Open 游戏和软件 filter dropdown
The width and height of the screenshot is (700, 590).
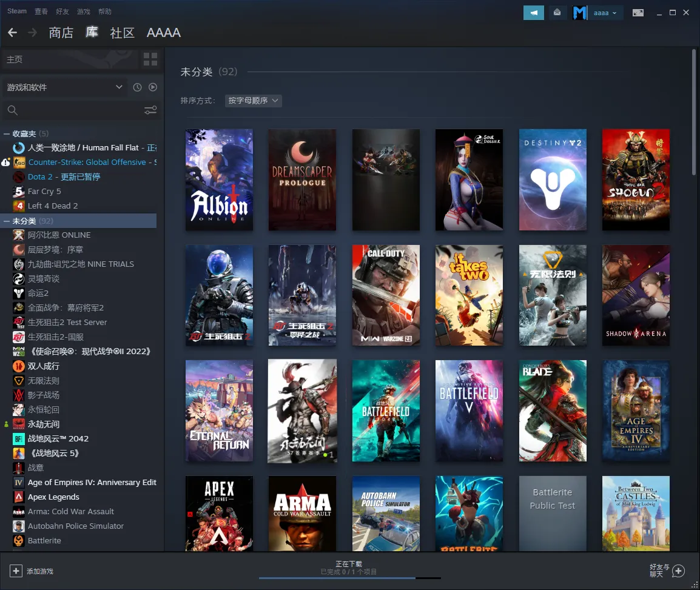(65, 87)
